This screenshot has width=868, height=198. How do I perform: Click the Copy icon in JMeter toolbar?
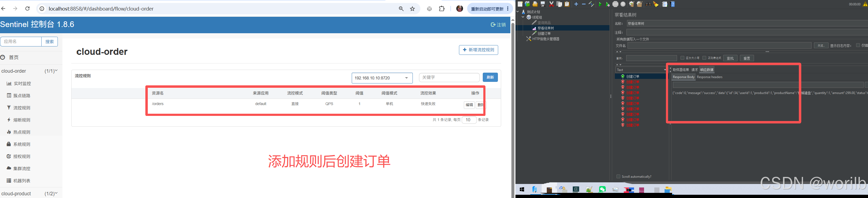click(559, 4)
